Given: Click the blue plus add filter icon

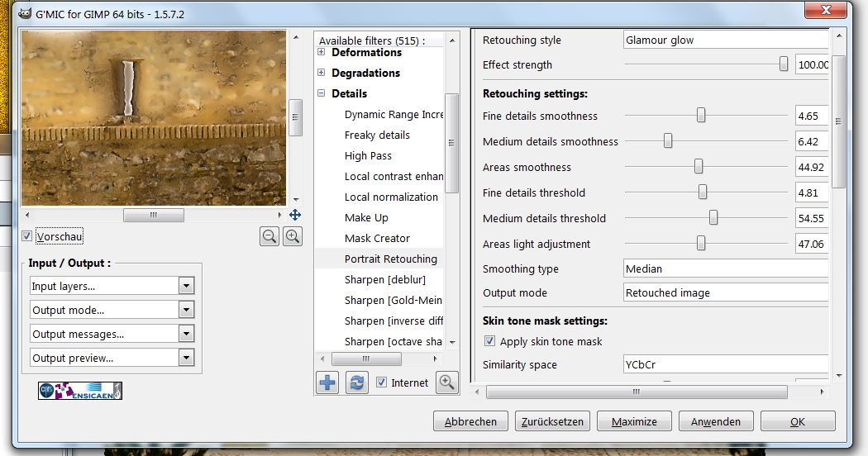Looking at the screenshot, I should (328, 382).
